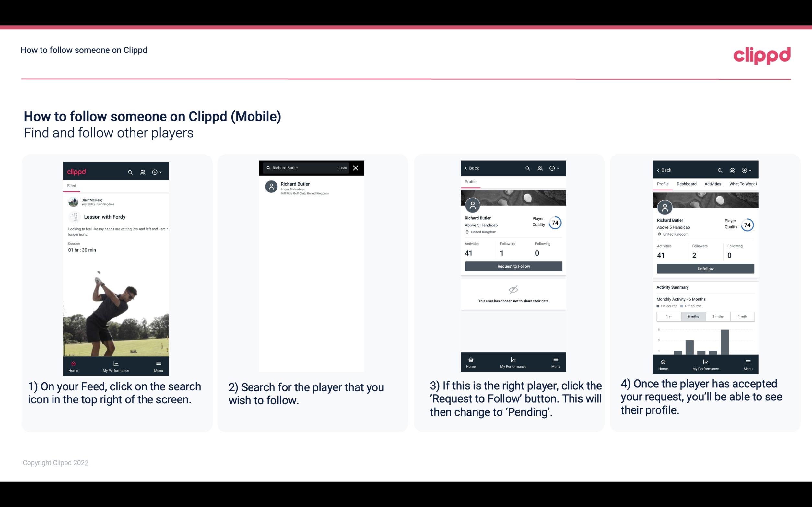Click the profile/account icon in top bar

click(x=143, y=171)
